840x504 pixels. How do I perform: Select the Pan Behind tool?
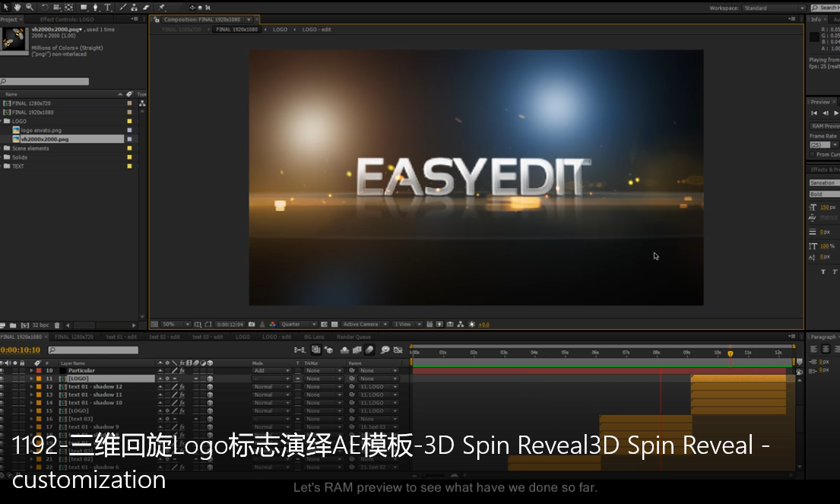tap(68, 8)
